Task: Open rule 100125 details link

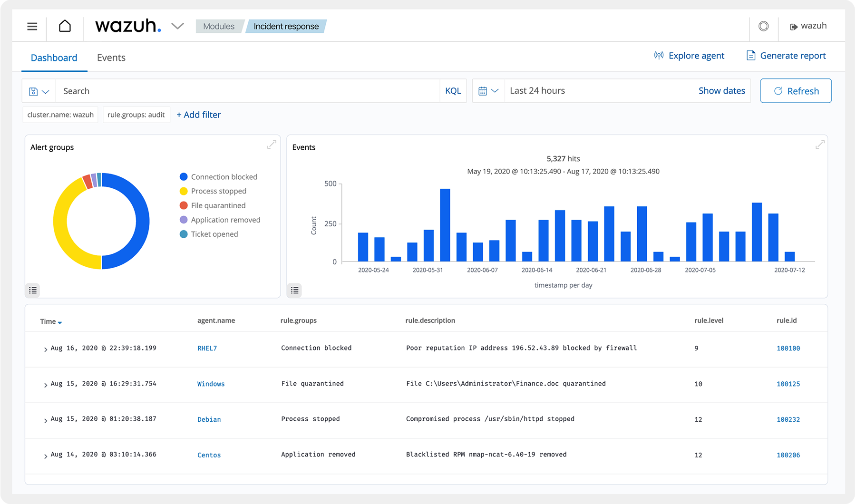Action: [x=788, y=384]
